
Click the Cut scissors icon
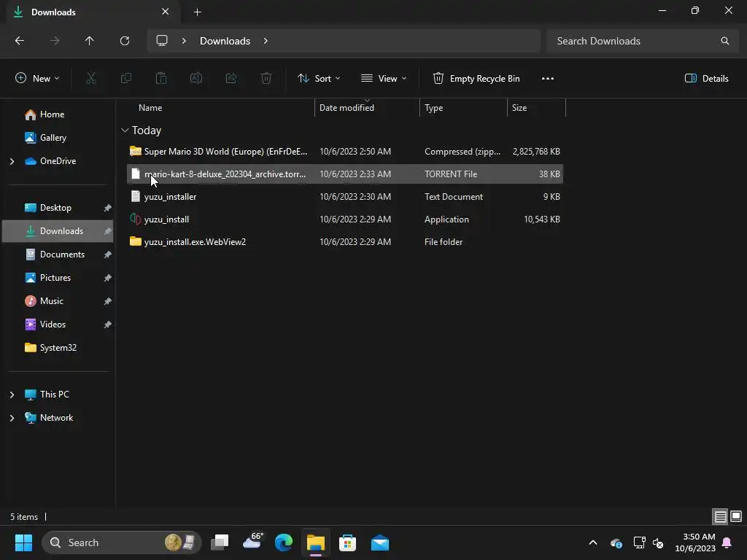[x=90, y=79]
